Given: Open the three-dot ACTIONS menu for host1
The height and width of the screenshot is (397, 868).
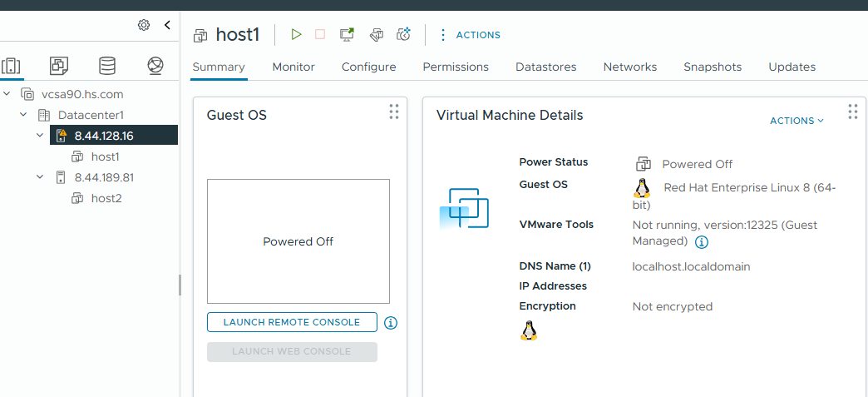Looking at the screenshot, I should coord(470,35).
